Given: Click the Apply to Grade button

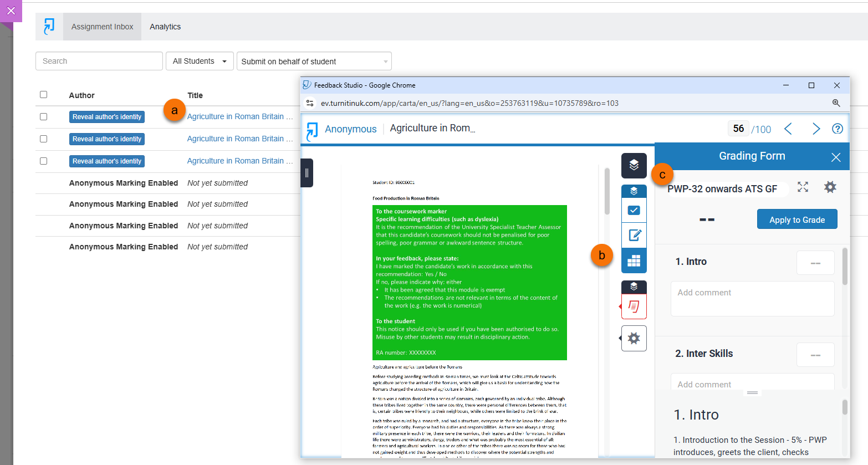Looking at the screenshot, I should tap(796, 219).
